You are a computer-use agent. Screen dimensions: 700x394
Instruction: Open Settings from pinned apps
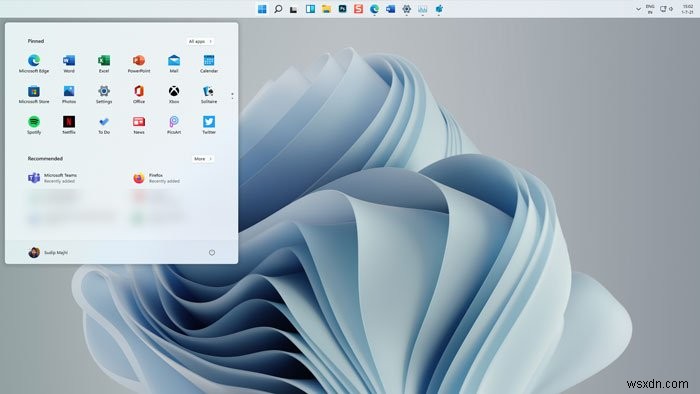(104, 94)
